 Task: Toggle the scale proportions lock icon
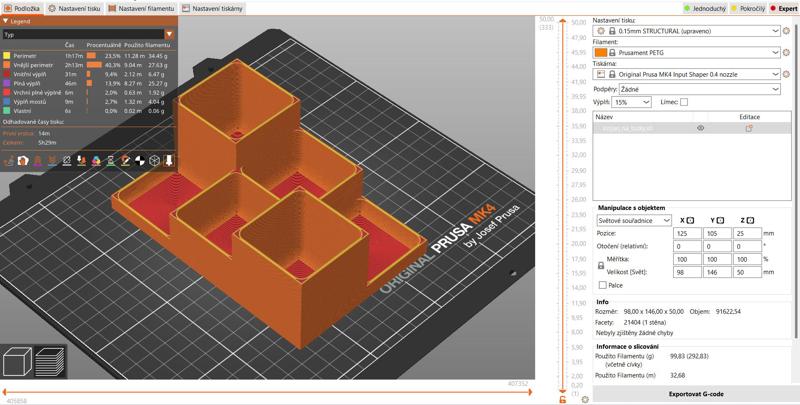(x=600, y=265)
